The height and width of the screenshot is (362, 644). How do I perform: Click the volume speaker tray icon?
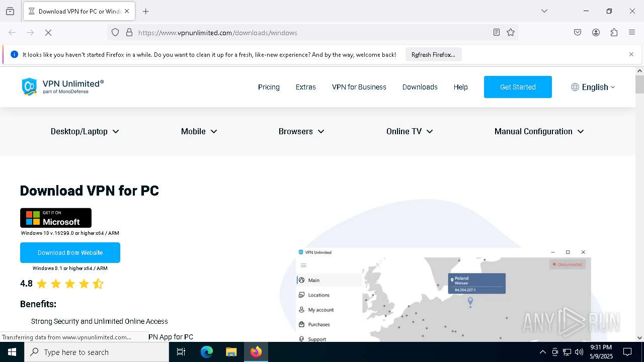coord(579,352)
